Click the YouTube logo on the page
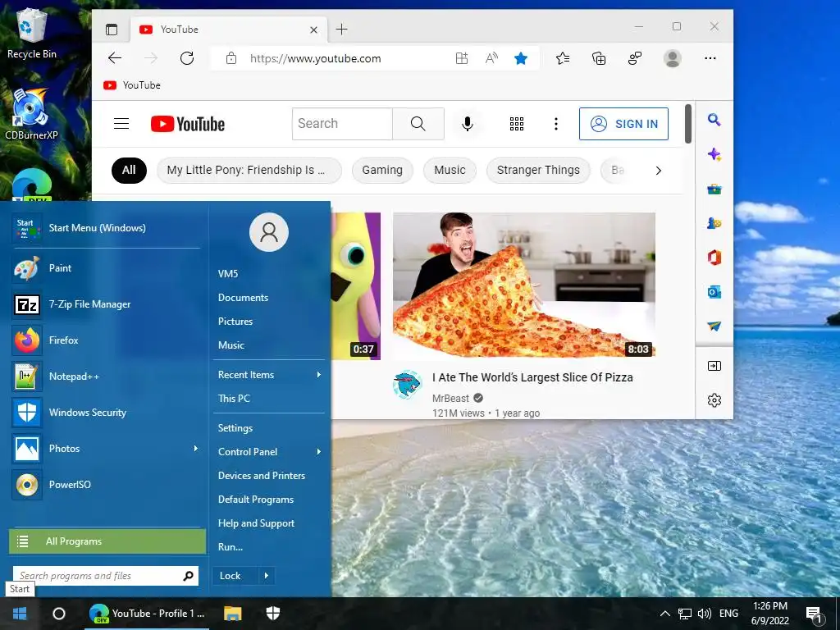The width and height of the screenshot is (840, 630). [188, 124]
